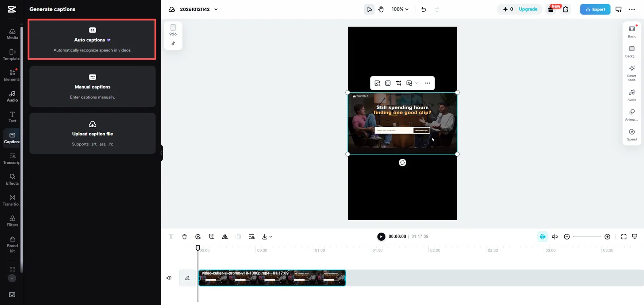Click the Upgrade link
644x305 pixels.
pyautogui.click(x=528, y=9)
